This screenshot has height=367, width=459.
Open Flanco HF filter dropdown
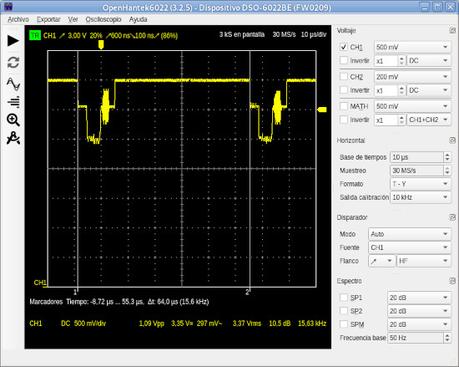click(x=423, y=261)
